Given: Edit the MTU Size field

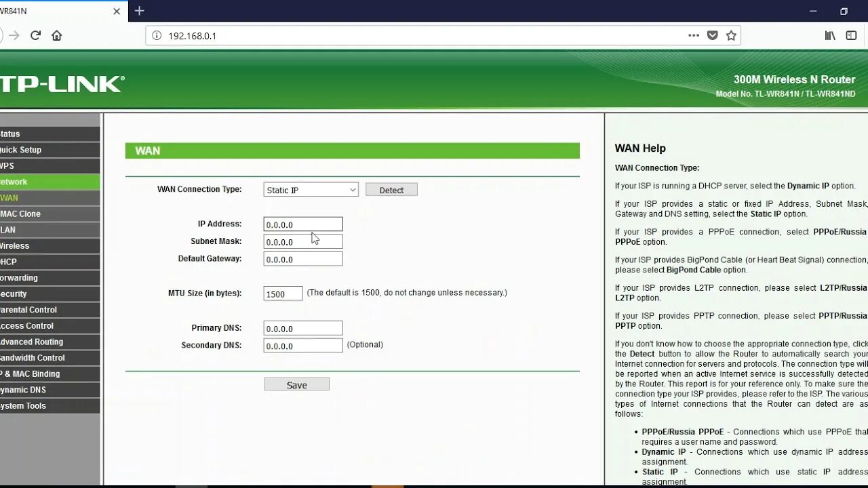Looking at the screenshot, I should click(283, 293).
